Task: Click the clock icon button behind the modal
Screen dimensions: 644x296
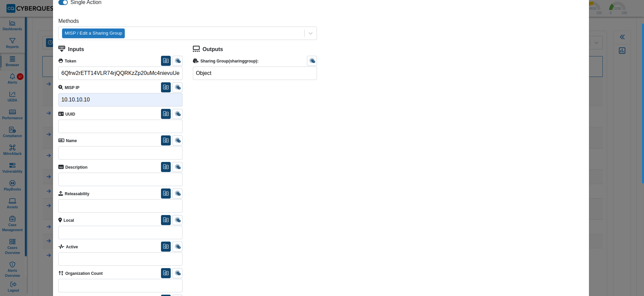Action: 50,43
